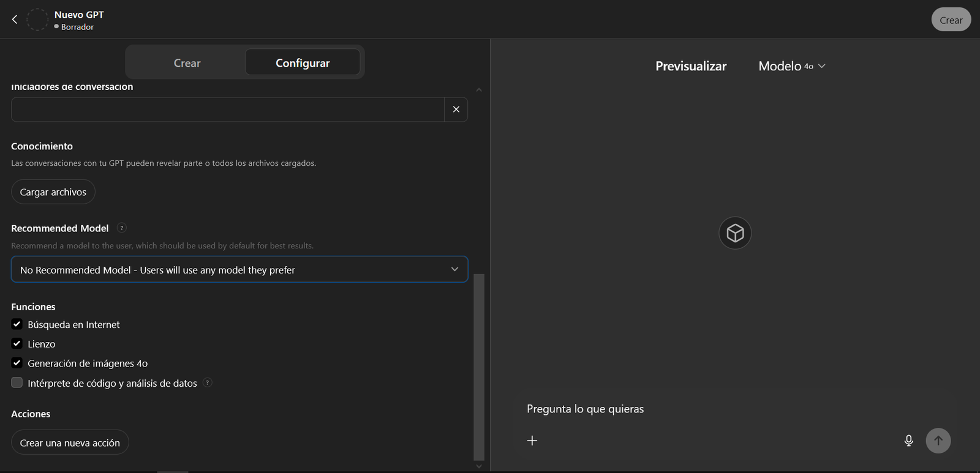Open the help icon next to Recommended Model
Screen dimensions: 980x473
[x=122, y=228]
